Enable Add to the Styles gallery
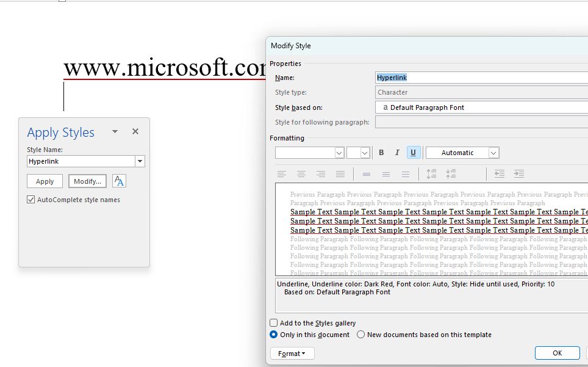Image resolution: width=588 pixels, height=367 pixels. (x=273, y=322)
